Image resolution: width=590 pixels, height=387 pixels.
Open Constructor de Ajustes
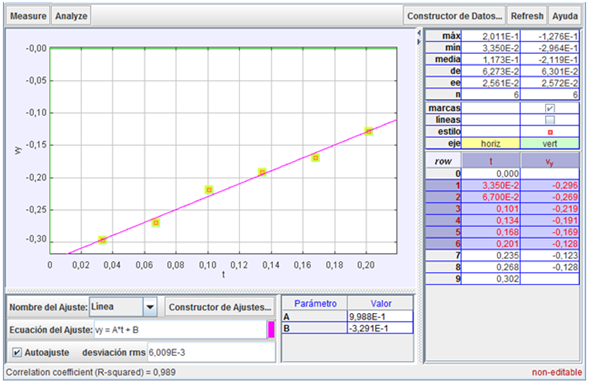(220, 307)
